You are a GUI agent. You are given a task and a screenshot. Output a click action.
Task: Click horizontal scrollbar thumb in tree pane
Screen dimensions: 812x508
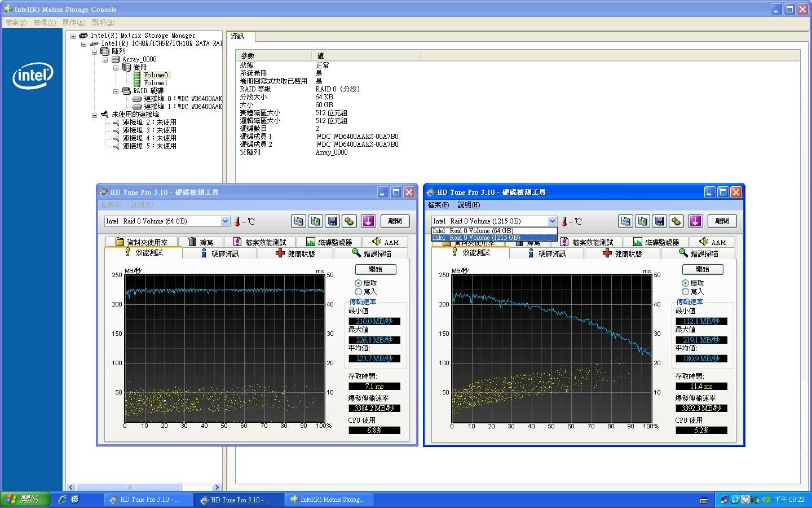pos(128,487)
